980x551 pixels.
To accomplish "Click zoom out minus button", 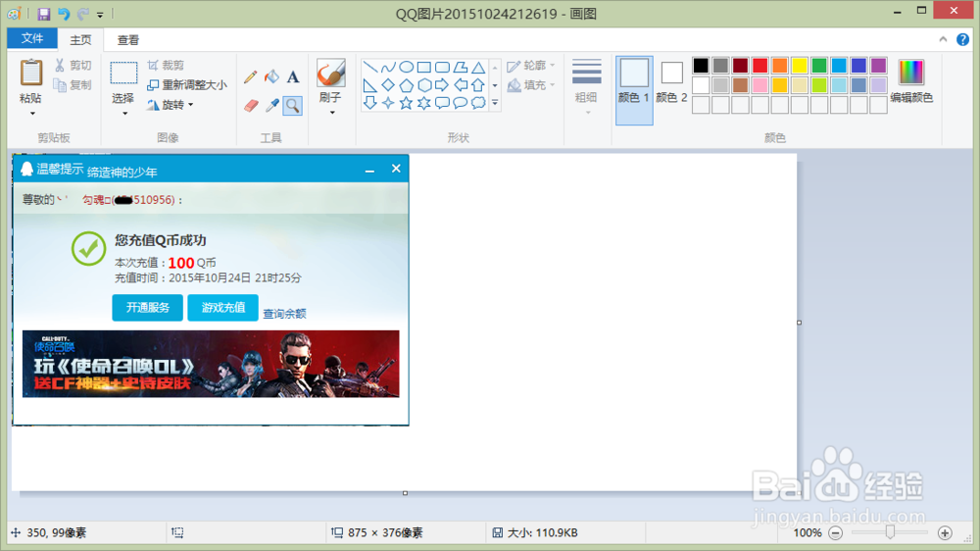I will point(836,533).
